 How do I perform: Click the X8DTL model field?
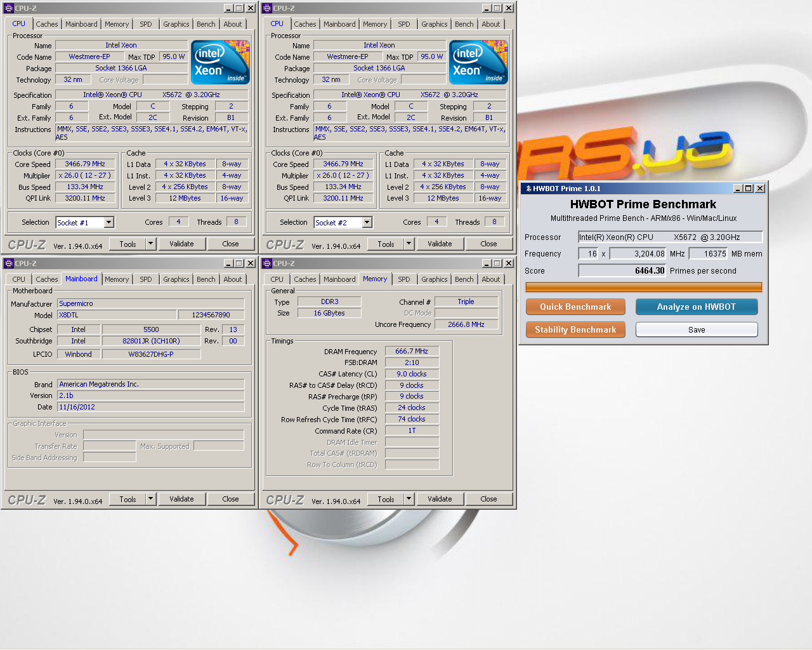(x=117, y=315)
